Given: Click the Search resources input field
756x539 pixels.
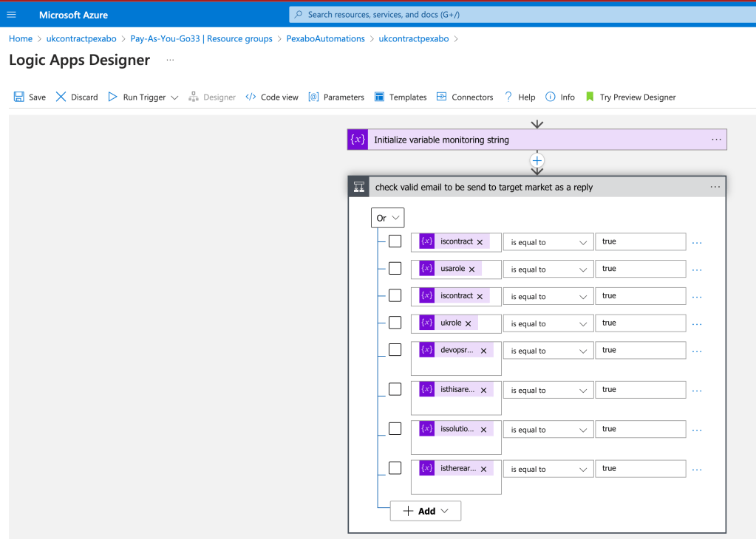Looking at the screenshot, I should (x=522, y=15).
